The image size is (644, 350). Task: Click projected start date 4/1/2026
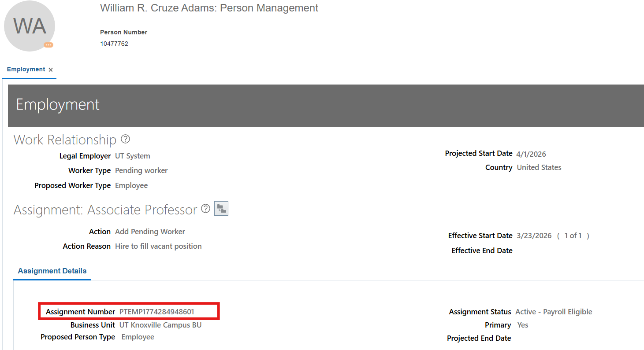(x=531, y=154)
